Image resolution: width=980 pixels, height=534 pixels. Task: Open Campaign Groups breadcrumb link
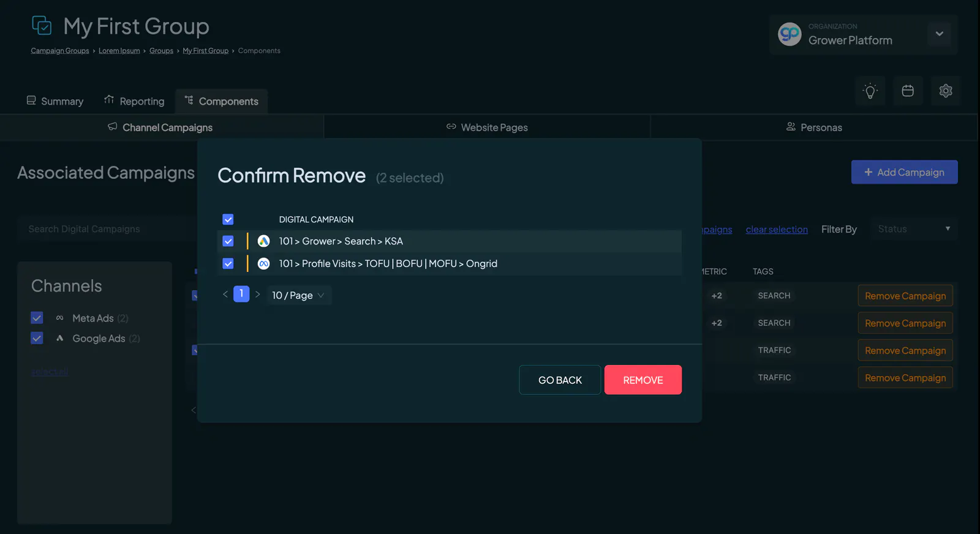click(60, 51)
